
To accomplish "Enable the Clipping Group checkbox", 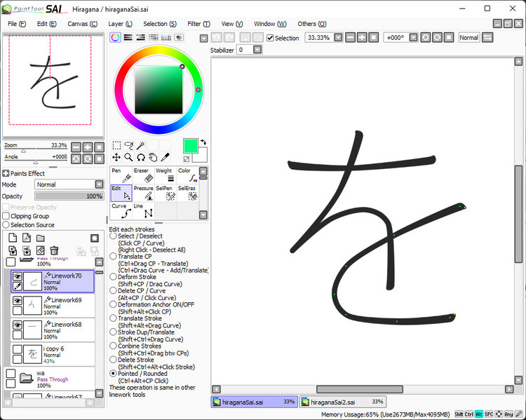I will [x=6, y=216].
